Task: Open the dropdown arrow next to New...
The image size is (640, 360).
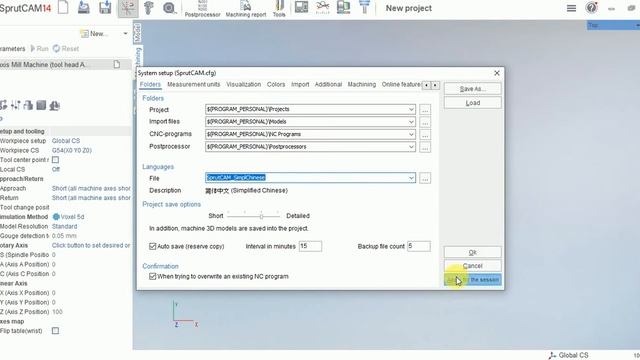Action: tap(125, 33)
